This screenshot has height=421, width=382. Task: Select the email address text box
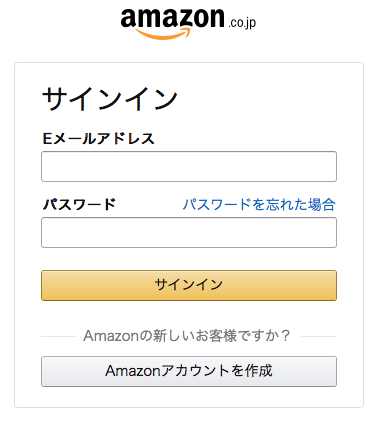[189, 166]
